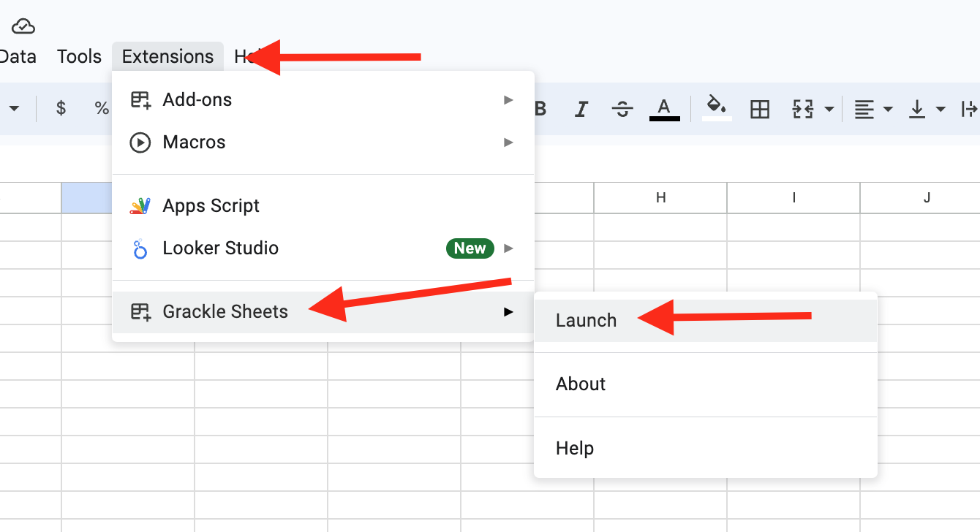The width and height of the screenshot is (980, 532).
Task: Click Launch in Grackle Sheets submenu
Action: (706, 320)
